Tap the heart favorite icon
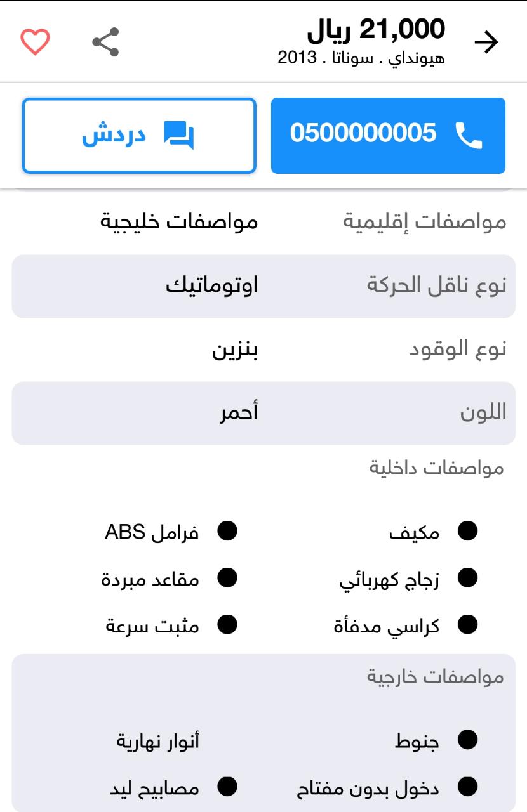This screenshot has width=527, height=812. 35,42
